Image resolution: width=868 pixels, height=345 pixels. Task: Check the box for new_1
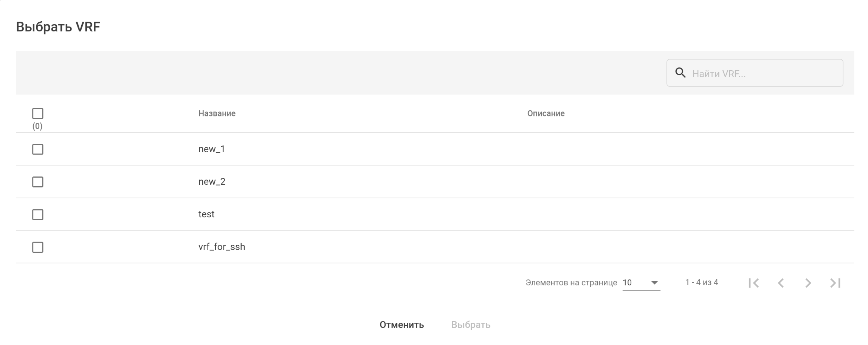(x=38, y=149)
